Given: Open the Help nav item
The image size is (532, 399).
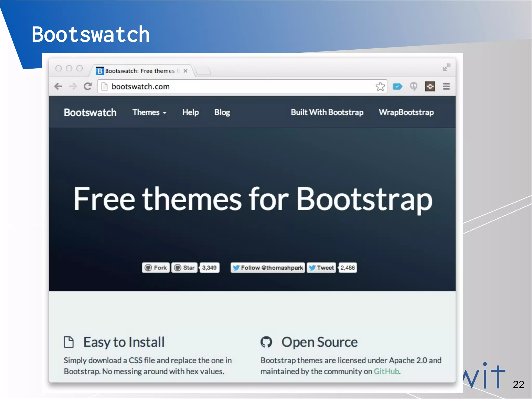Looking at the screenshot, I should (x=190, y=112).
